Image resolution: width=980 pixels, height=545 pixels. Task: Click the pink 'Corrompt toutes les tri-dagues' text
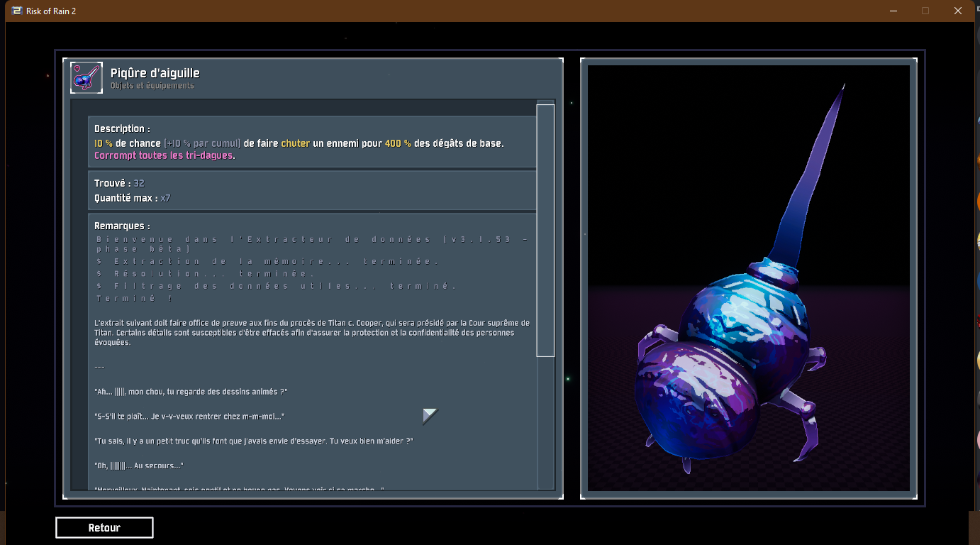click(x=164, y=155)
